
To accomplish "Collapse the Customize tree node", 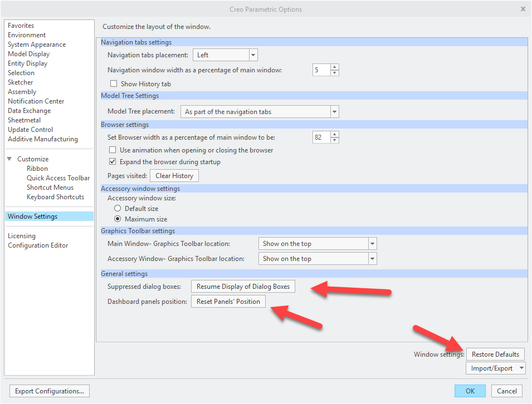I will click(x=9, y=159).
